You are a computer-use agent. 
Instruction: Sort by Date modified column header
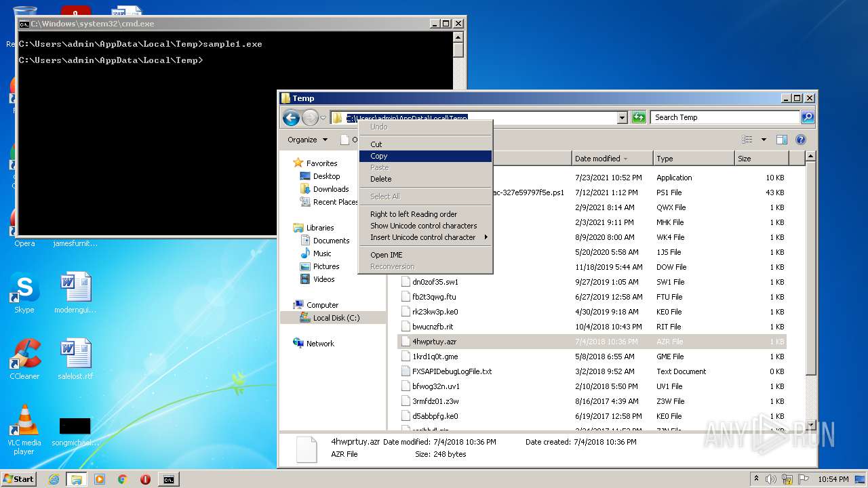tap(612, 159)
